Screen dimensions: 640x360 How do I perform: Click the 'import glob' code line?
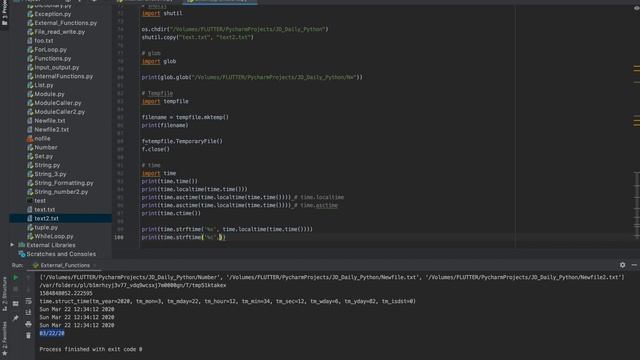[159, 61]
